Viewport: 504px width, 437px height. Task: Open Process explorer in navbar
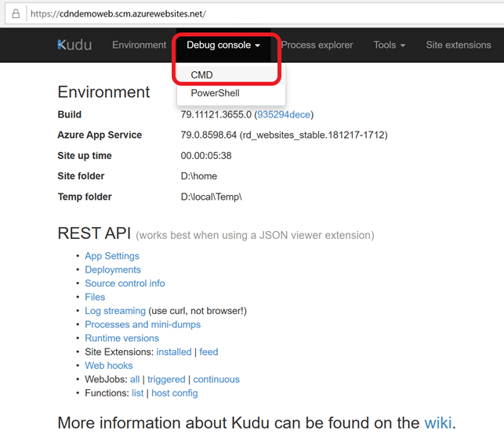tap(317, 45)
